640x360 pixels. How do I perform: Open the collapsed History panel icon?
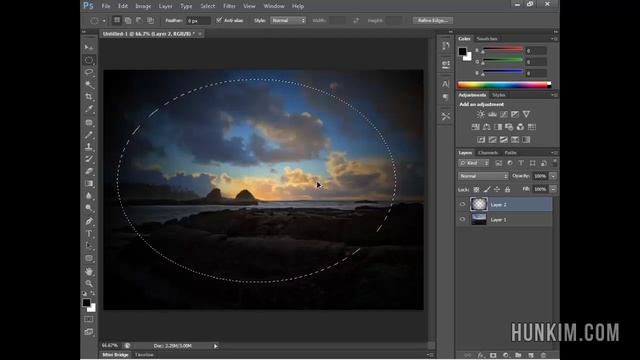[446, 46]
